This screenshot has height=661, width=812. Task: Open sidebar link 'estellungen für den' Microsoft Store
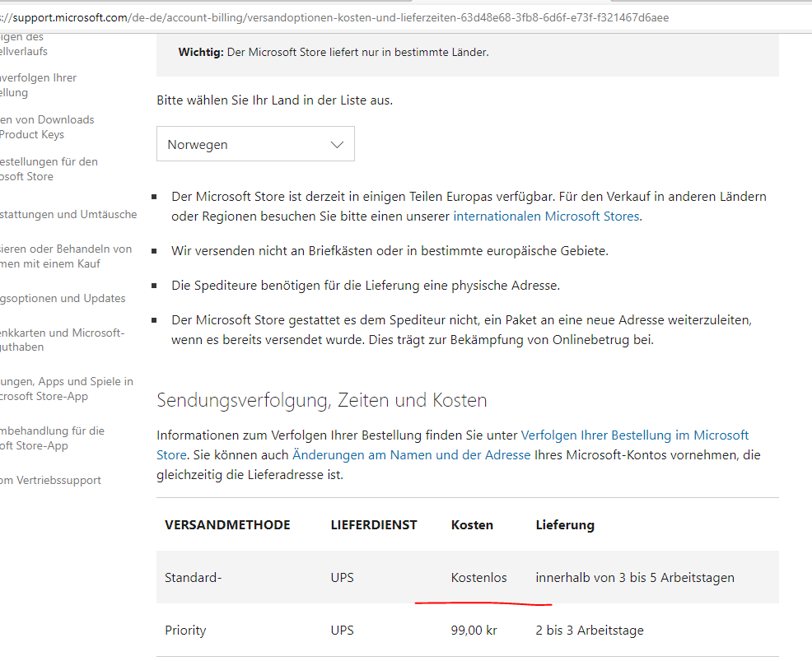click(x=49, y=169)
